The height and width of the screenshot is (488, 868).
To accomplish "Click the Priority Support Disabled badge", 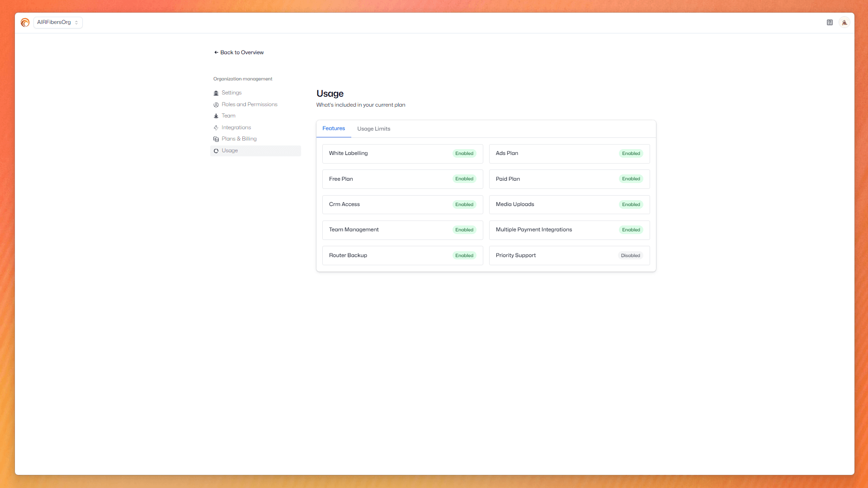I will click(x=630, y=256).
